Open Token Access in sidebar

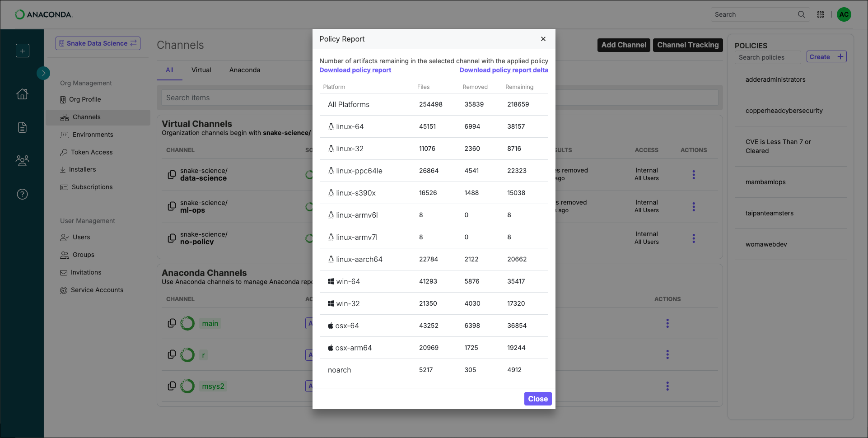click(98, 152)
